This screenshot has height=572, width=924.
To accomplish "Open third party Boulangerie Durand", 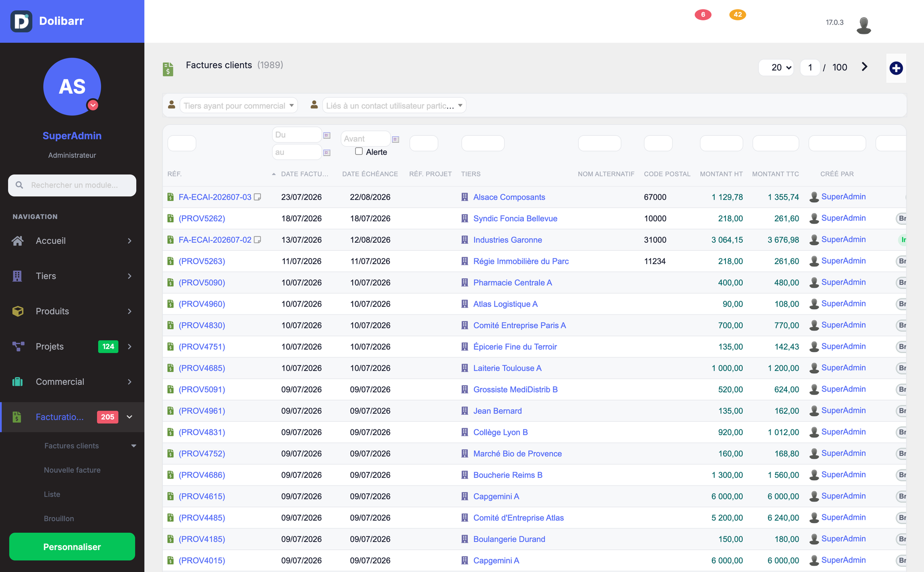I will click(x=509, y=539).
